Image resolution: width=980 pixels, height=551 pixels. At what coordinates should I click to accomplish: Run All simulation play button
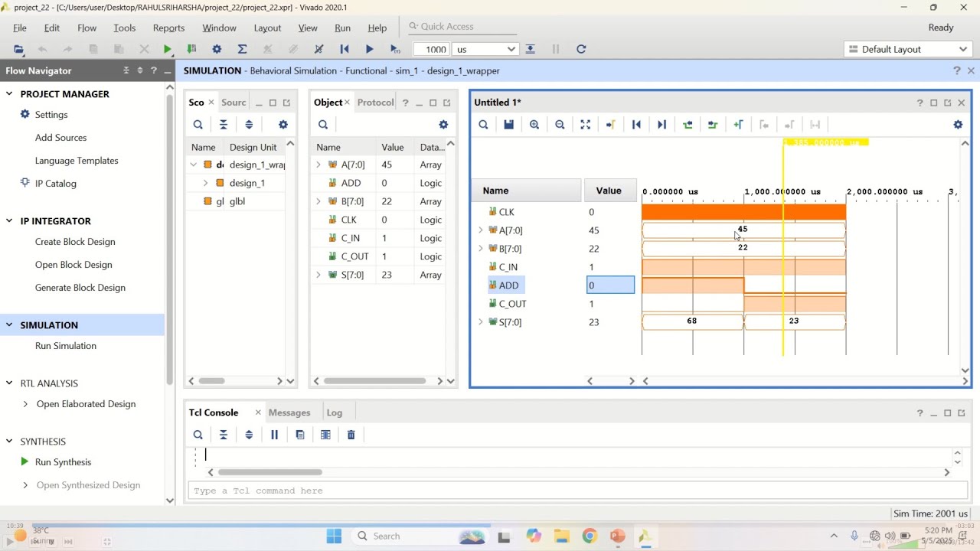click(x=370, y=49)
